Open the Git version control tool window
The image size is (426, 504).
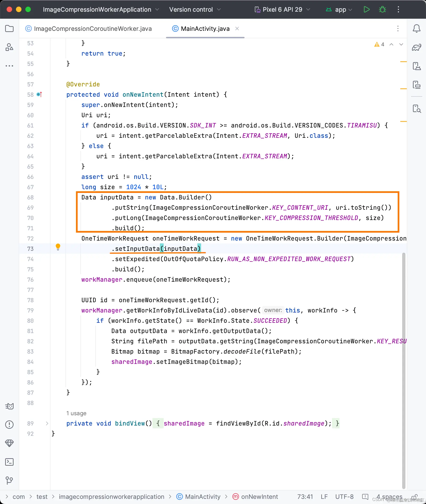9,480
